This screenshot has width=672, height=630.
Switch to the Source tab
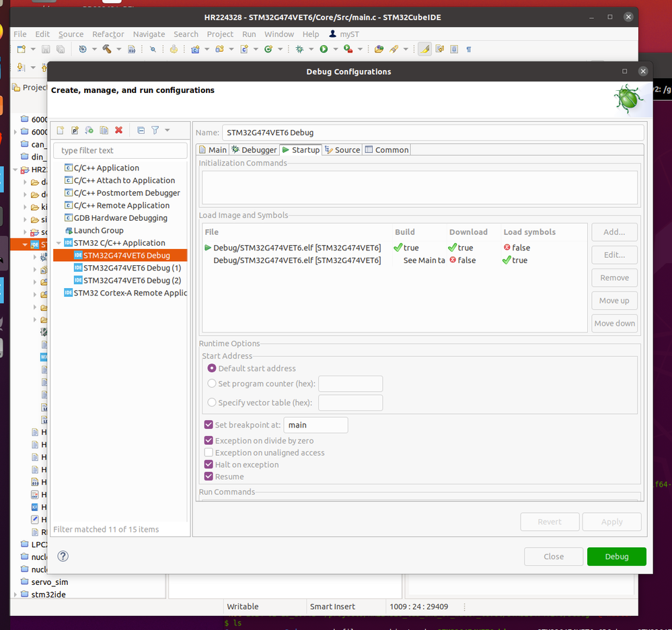pos(342,149)
